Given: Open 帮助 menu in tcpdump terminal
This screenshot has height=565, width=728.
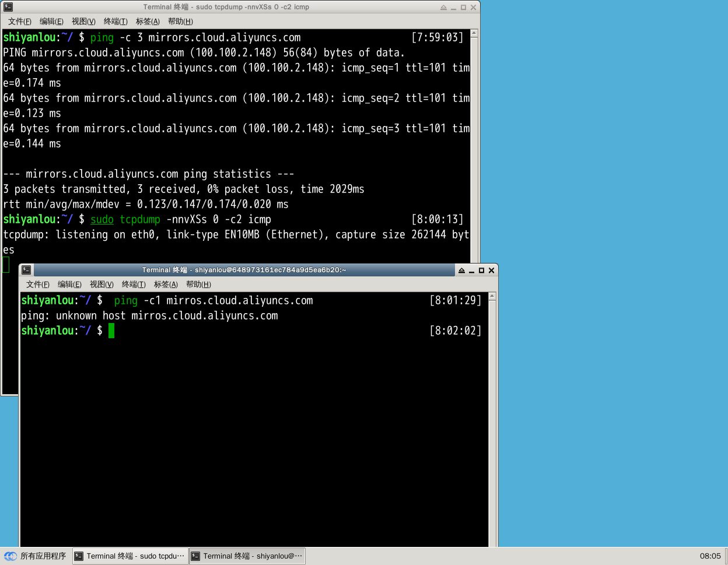Looking at the screenshot, I should tap(180, 22).
